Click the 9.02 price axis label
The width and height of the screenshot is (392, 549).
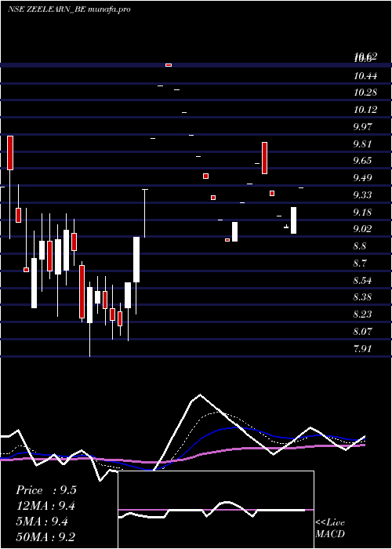[362, 229]
